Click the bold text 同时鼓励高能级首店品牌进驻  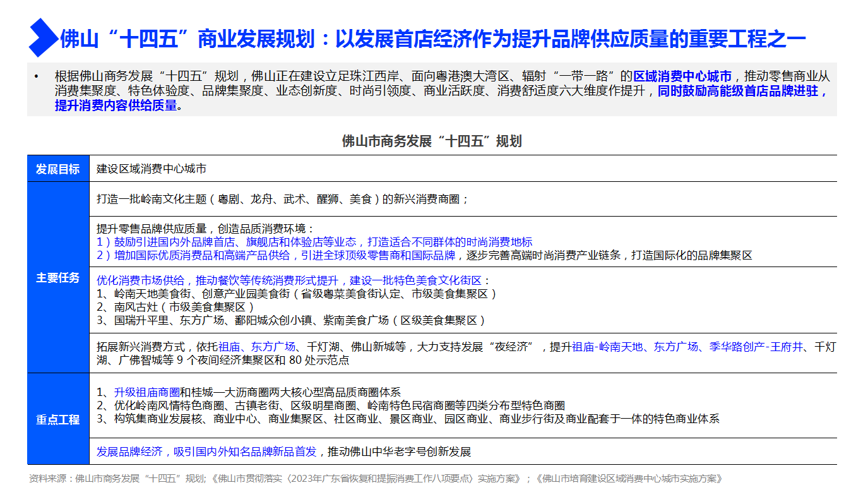coord(742,91)
